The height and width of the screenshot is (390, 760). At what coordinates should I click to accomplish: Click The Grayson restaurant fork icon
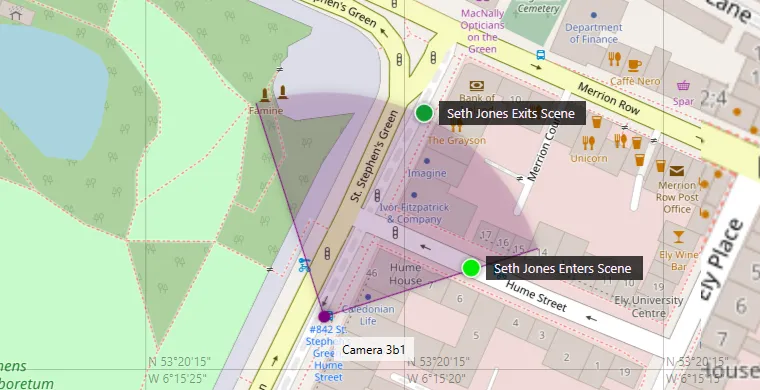[x=456, y=126]
